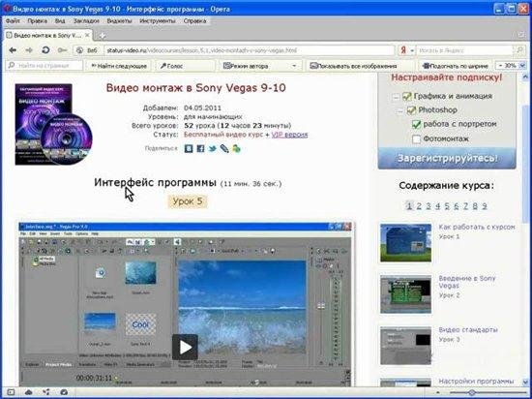
Task: Reload the page
Action: click(45, 50)
